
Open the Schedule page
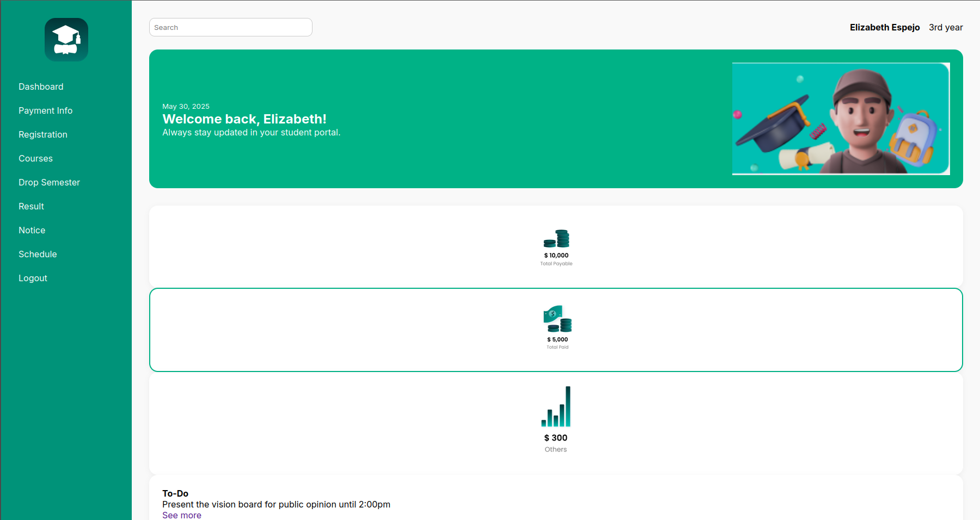click(x=38, y=254)
